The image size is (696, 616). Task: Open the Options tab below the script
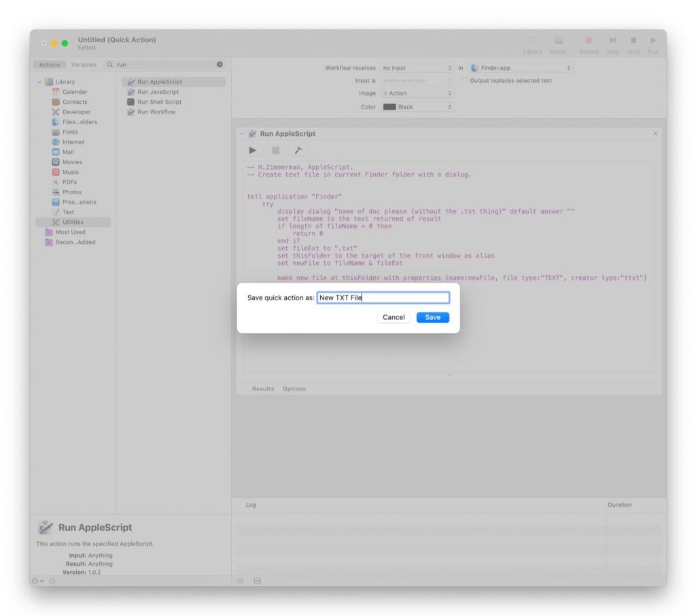click(294, 389)
